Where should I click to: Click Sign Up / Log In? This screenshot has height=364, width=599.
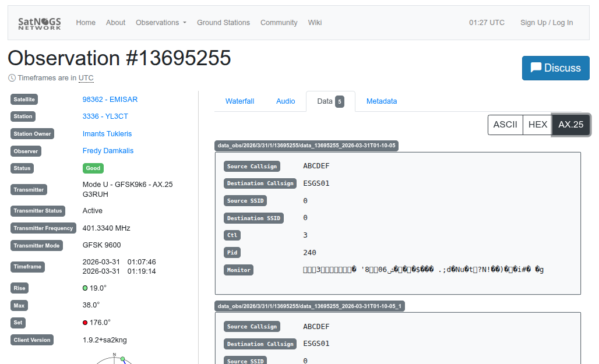[x=546, y=23]
